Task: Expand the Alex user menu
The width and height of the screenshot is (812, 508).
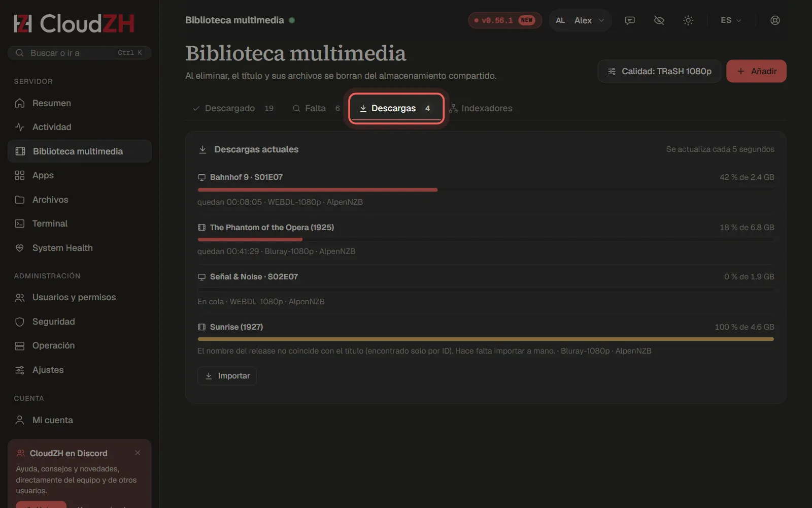Action: pyautogui.click(x=580, y=20)
